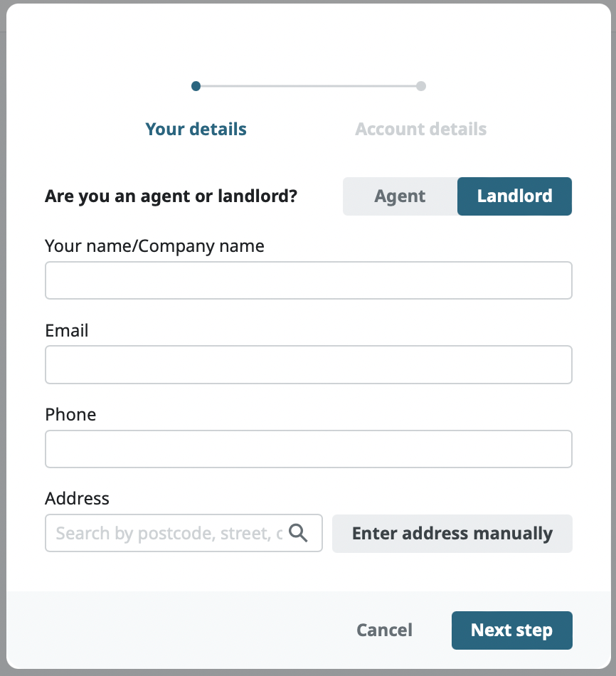Click the Address field label
Screen dimensions: 616x676
(77, 498)
